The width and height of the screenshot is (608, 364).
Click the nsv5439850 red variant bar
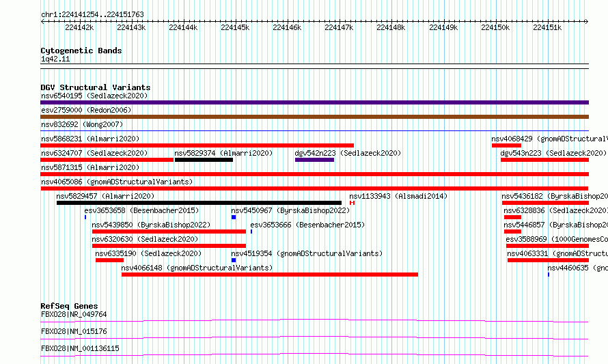[x=169, y=232]
